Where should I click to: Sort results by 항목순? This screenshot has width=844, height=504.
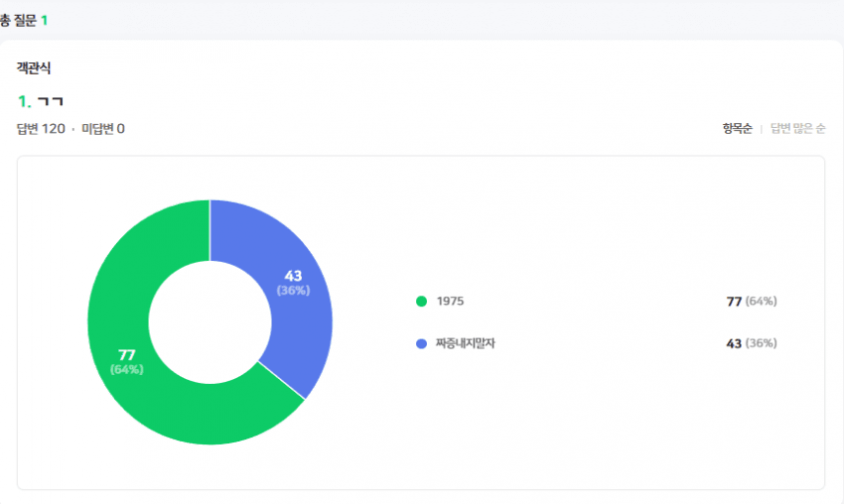click(737, 129)
